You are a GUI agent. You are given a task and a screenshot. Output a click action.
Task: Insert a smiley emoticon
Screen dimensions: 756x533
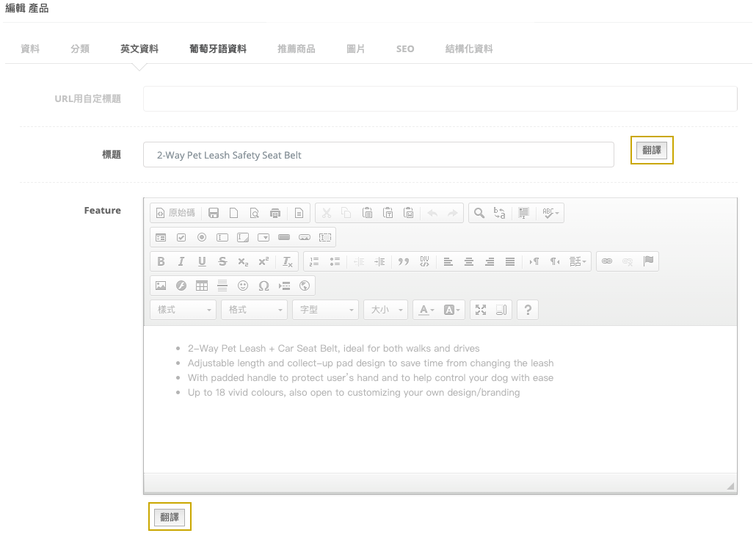pos(243,286)
